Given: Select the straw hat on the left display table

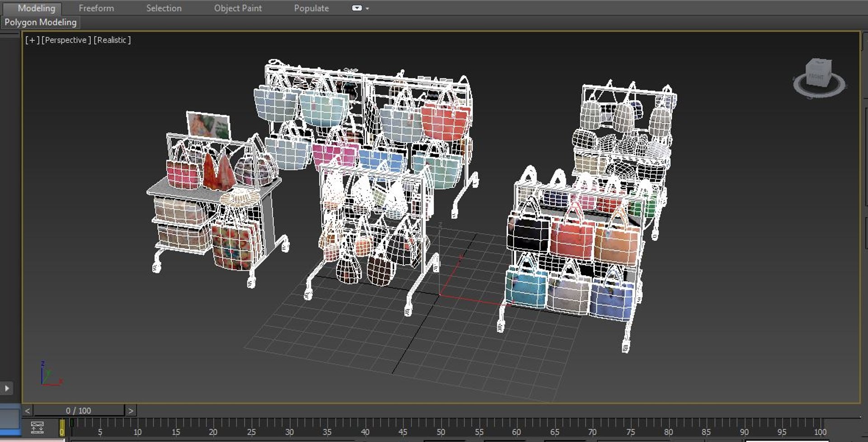Looking at the screenshot, I should point(240,197).
